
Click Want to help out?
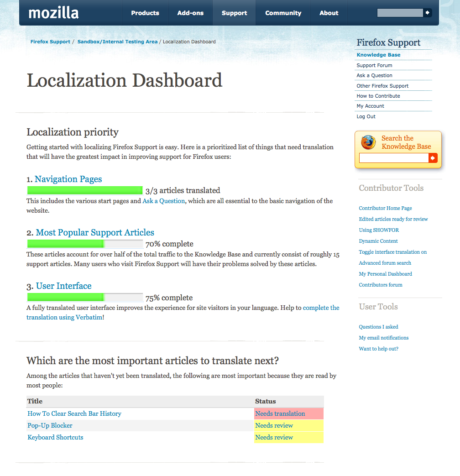(x=379, y=349)
